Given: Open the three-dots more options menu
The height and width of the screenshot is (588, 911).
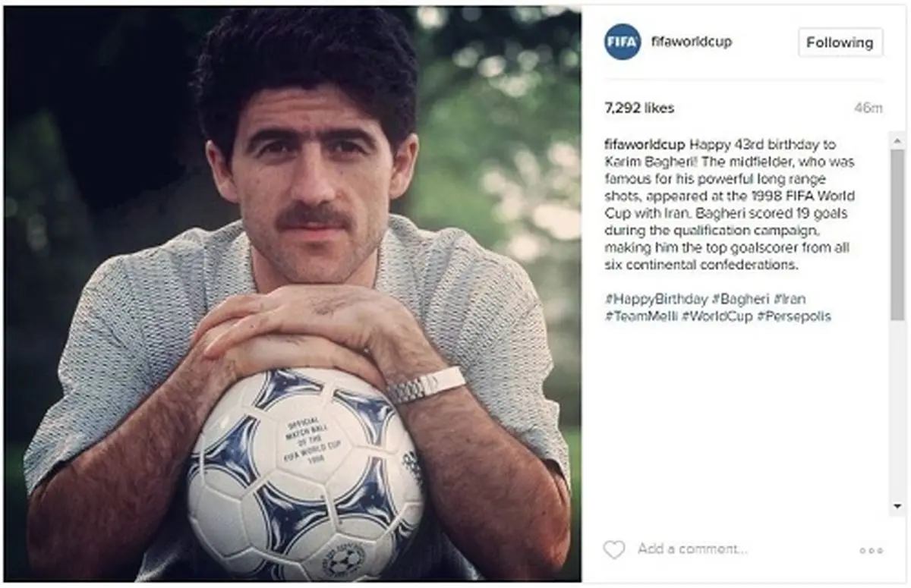Looking at the screenshot, I should point(871,550).
